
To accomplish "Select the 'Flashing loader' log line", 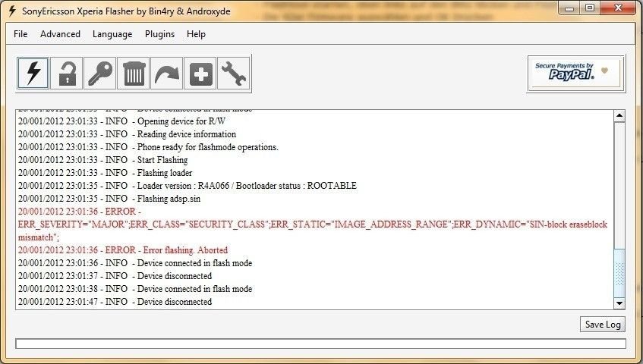I will pos(105,173).
